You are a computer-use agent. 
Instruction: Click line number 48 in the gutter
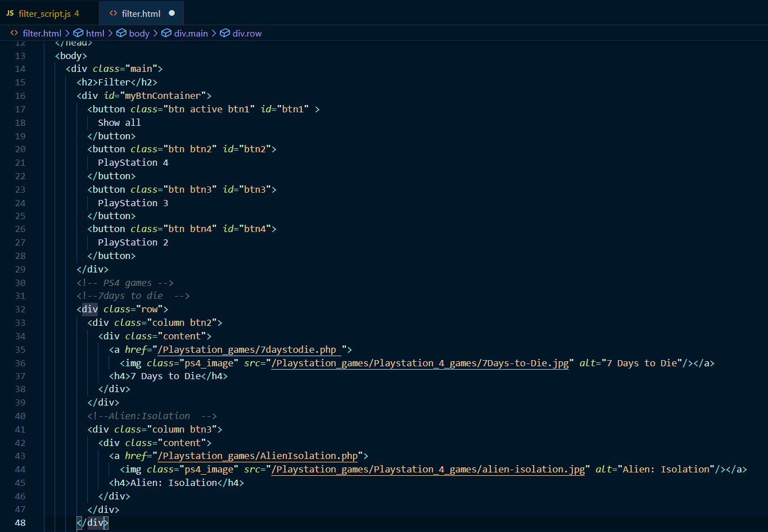[20, 522]
